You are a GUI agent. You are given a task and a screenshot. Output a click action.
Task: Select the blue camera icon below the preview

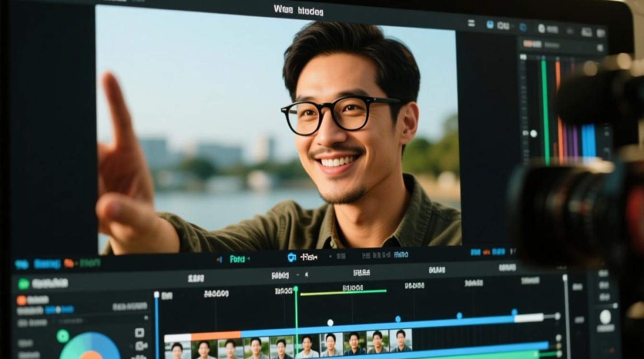pos(292,258)
